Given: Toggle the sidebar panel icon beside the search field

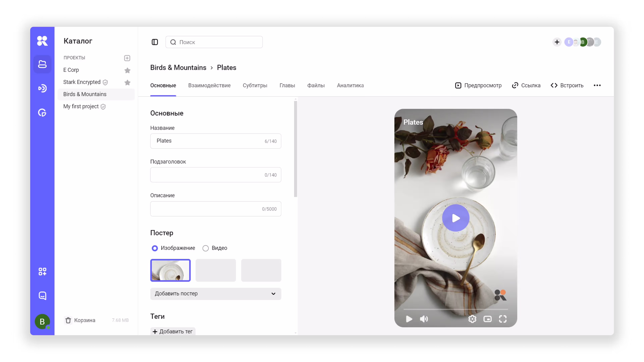Looking at the screenshot, I should [x=155, y=42].
